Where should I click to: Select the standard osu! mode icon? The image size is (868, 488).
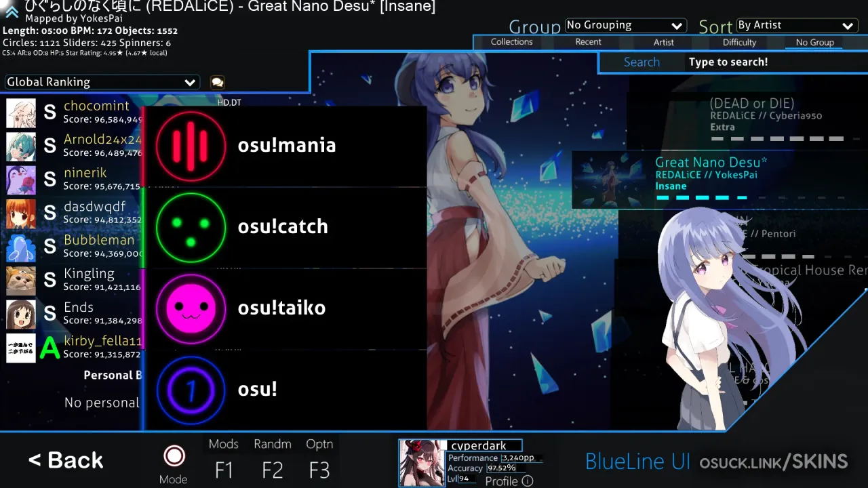[x=191, y=390]
